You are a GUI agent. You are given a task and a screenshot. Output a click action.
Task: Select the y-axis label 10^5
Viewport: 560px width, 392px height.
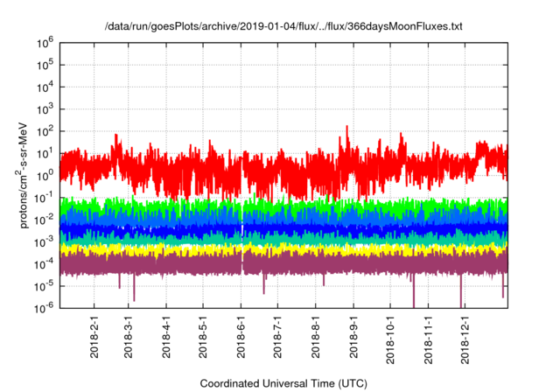(45, 65)
